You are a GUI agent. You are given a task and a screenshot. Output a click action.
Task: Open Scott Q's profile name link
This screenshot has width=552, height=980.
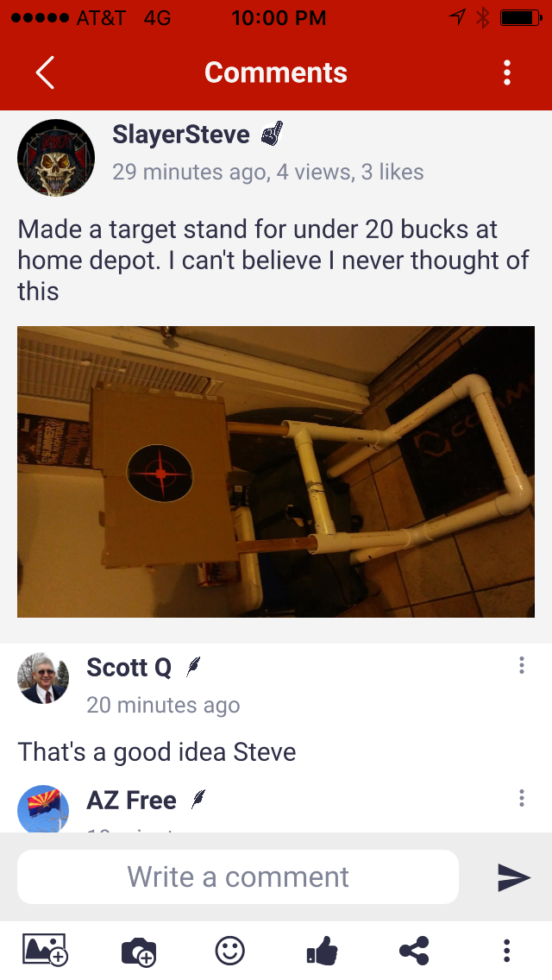point(129,667)
